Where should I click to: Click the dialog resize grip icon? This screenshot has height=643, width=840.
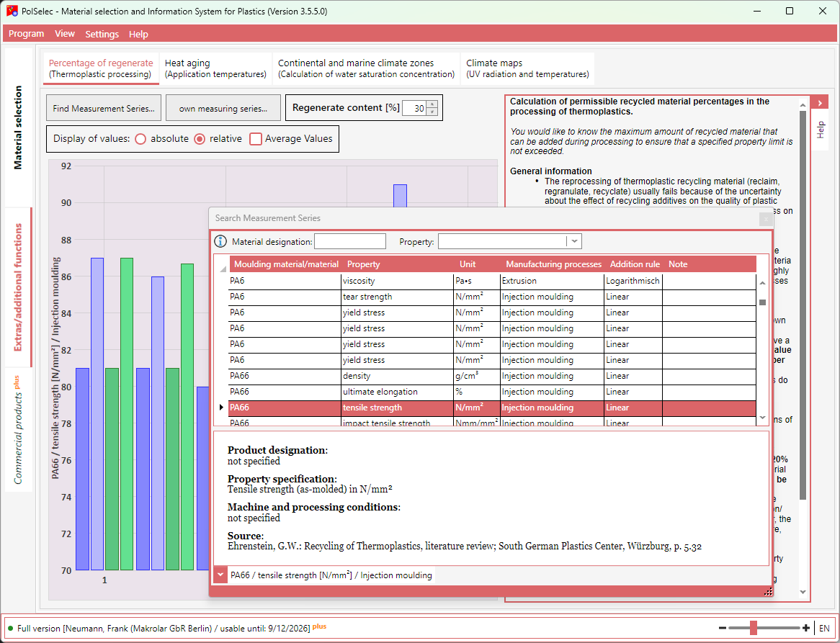[768, 591]
